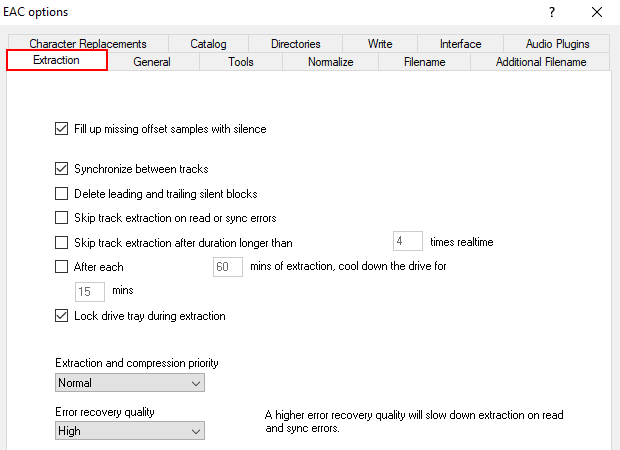Enable Skip track extraction on read or sync errors
This screenshot has height=450, width=620.
pos(61,217)
